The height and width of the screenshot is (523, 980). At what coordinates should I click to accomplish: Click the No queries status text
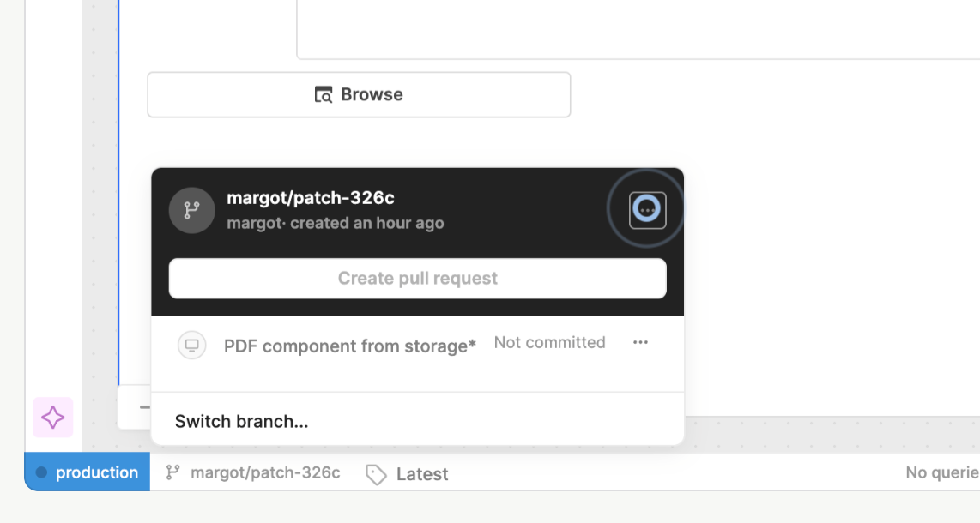[x=942, y=472]
